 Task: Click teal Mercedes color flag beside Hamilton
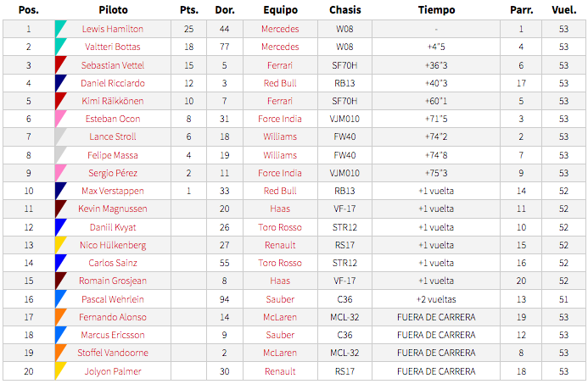point(60,29)
